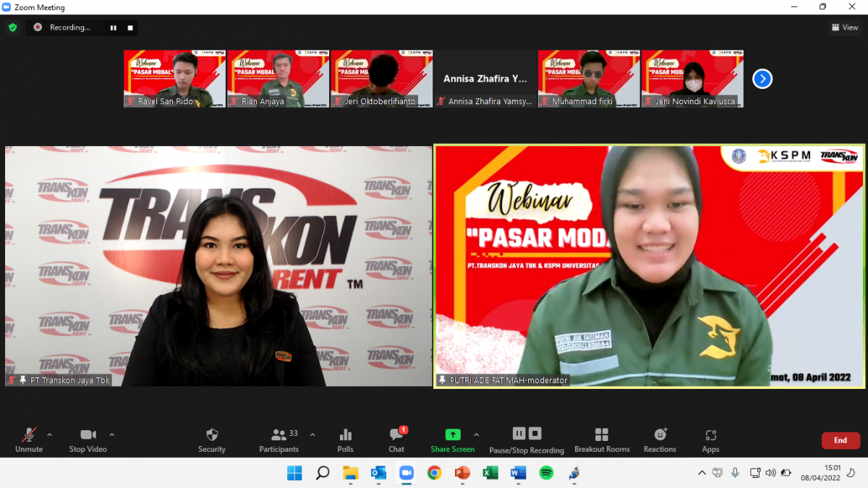The width and height of the screenshot is (868, 488).
Task: Open the Participants panel
Action: pyautogui.click(x=279, y=440)
